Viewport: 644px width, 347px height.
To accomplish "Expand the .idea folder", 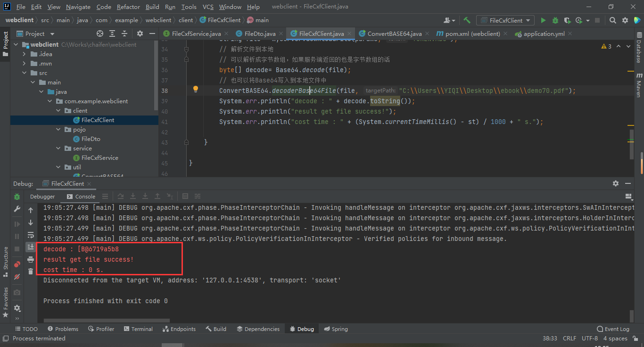I will pyautogui.click(x=25, y=54).
